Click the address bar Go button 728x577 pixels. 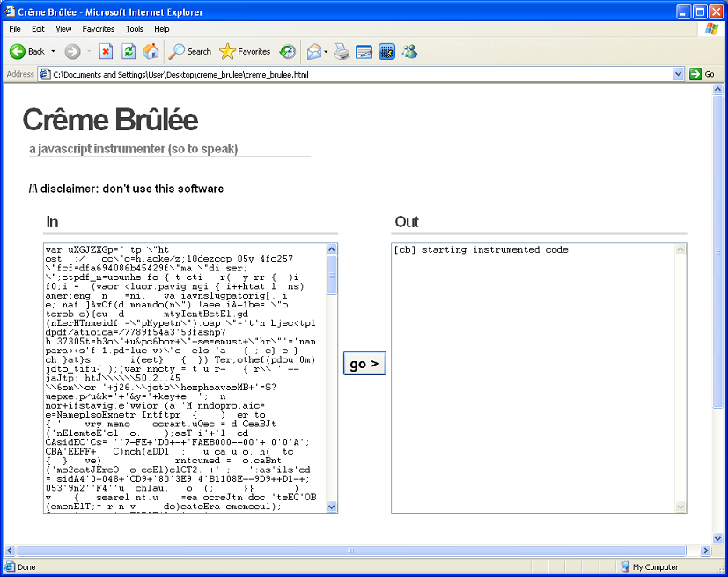click(x=702, y=74)
